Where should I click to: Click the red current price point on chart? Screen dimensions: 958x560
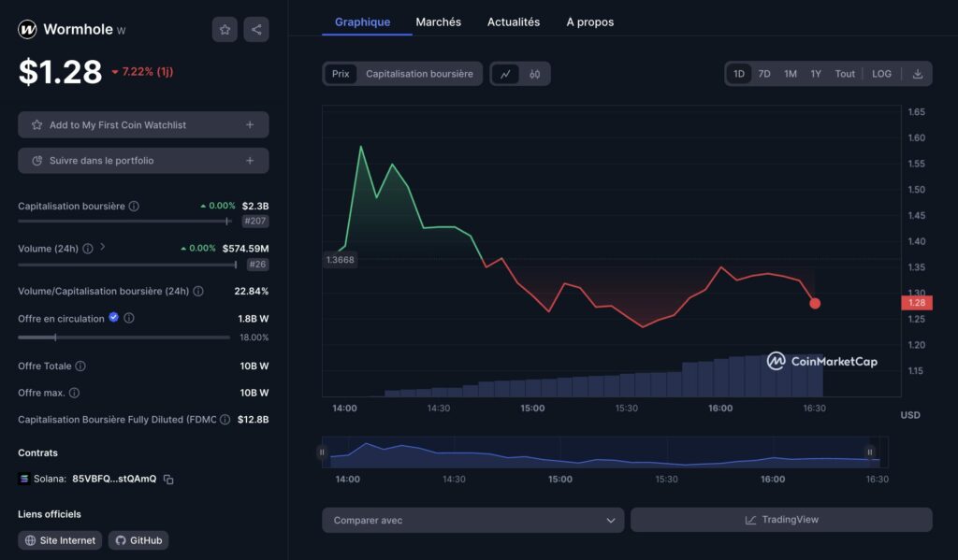click(x=815, y=303)
